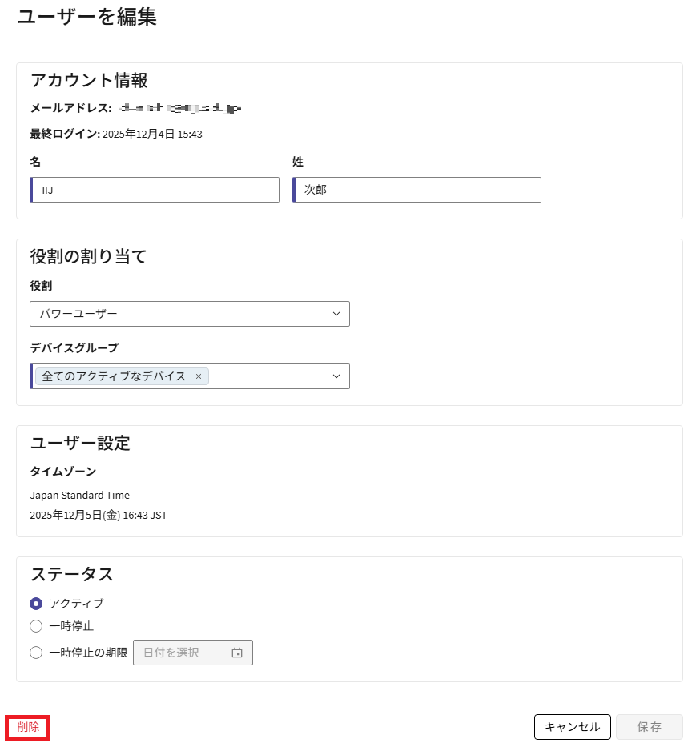
Task: Remove the 全てのアクティブなデバイス tag with its x icon
Action: pos(199,376)
